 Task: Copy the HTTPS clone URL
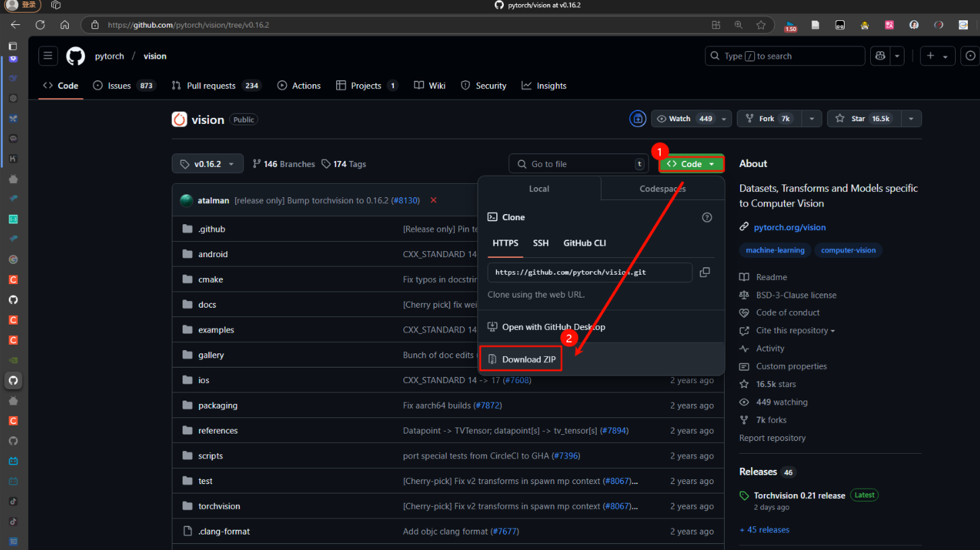tap(705, 273)
